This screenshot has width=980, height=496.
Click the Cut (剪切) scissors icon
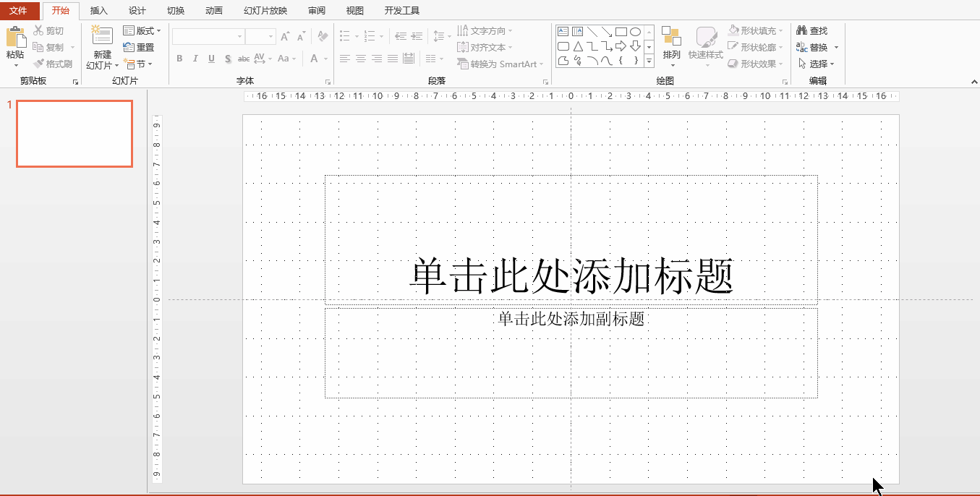click(38, 30)
